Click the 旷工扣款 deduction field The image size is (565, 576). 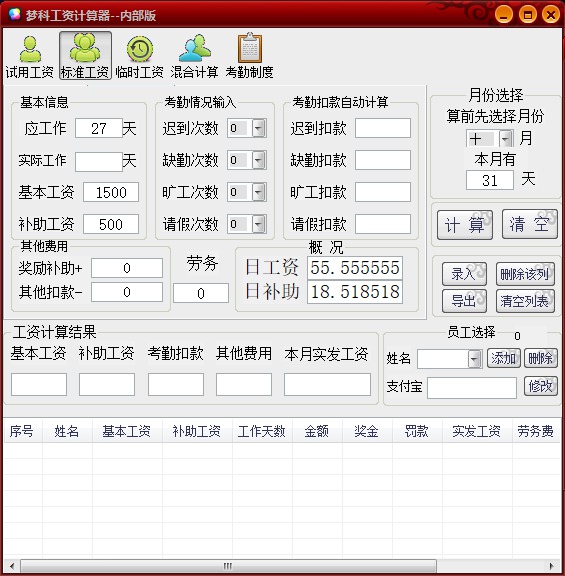coord(383,192)
